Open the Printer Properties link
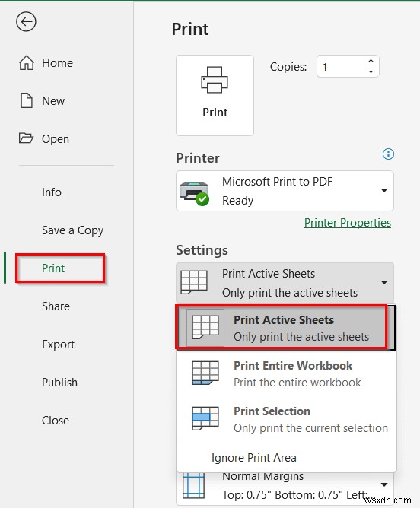 (x=348, y=223)
